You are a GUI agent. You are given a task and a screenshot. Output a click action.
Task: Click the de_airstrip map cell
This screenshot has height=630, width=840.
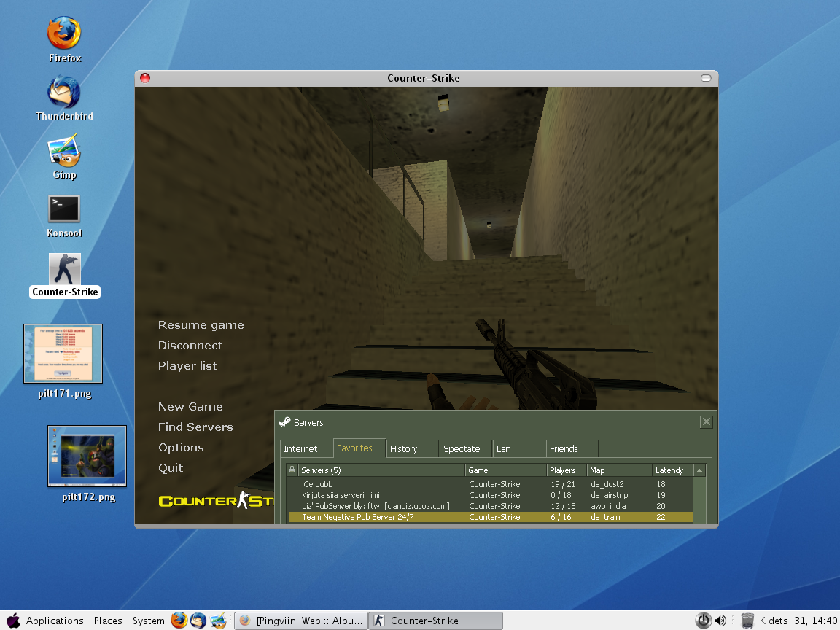point(609,495)
